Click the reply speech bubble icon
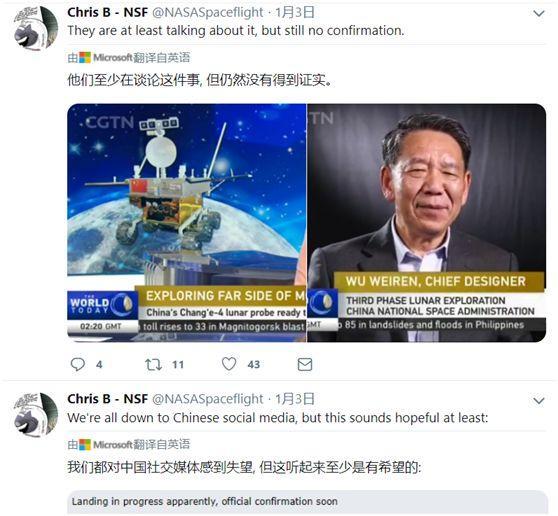The height and width of the screenshot is (516, 558). pyautogui.click(x=78, y=364)
